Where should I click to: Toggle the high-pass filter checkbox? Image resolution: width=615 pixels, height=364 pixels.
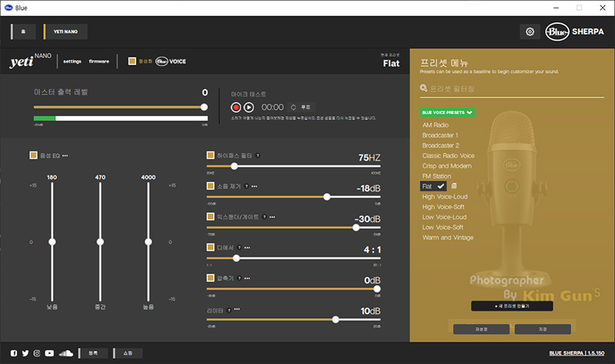point(210,155)
